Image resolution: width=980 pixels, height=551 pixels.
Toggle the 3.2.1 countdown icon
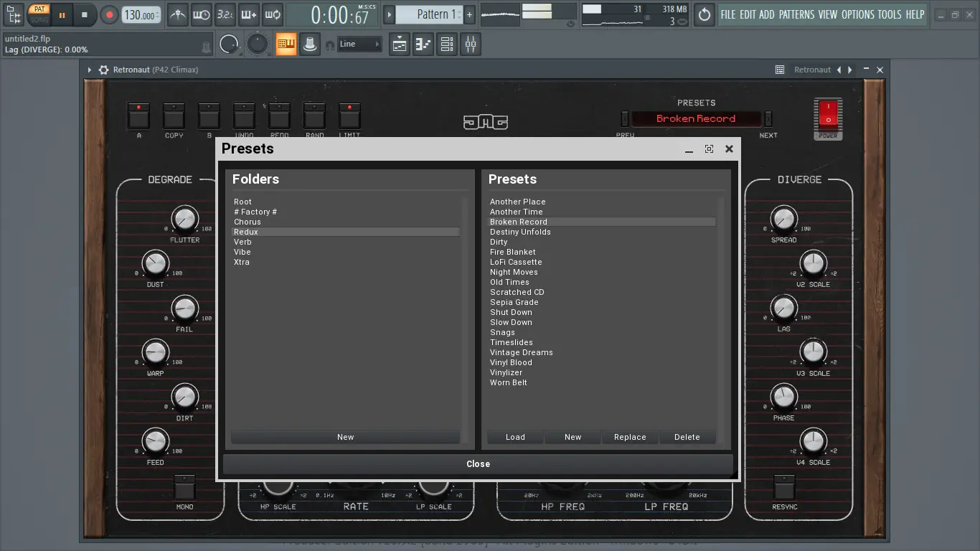(x=225, y=14)
